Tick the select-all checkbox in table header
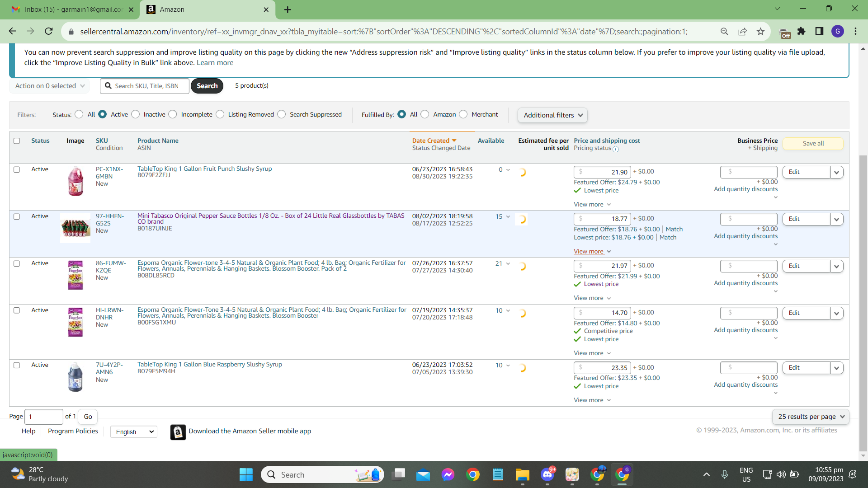This screenshot has height=488, width=868. [17, 141]
